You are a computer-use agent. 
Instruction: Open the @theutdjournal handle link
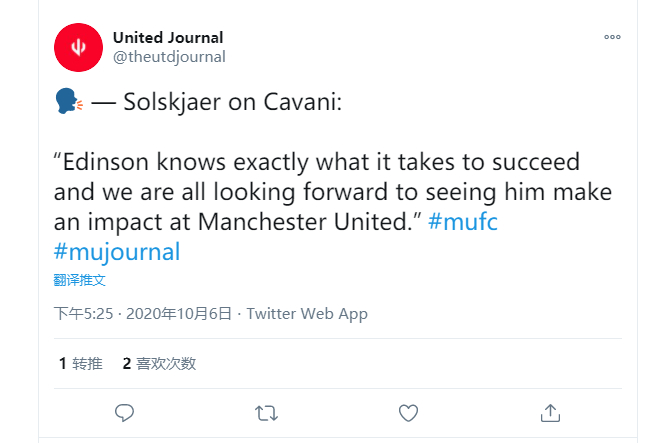[x=169, y=57]
